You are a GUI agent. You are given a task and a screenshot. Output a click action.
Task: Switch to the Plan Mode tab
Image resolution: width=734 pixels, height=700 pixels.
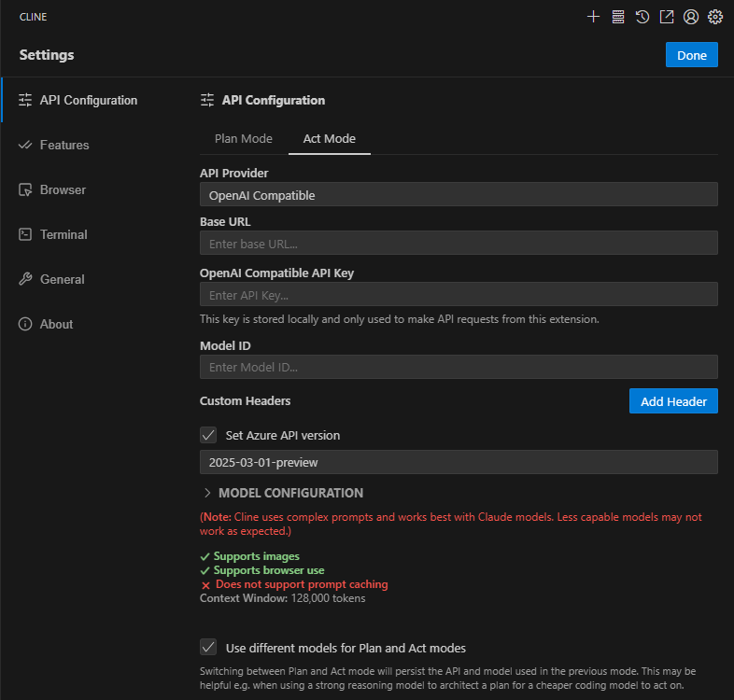tap(244, 138)
